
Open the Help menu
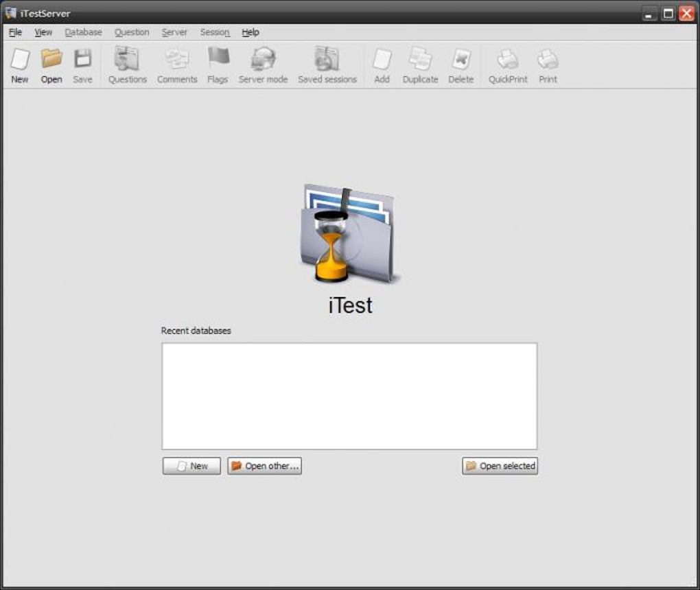click(x=250, y=32)
